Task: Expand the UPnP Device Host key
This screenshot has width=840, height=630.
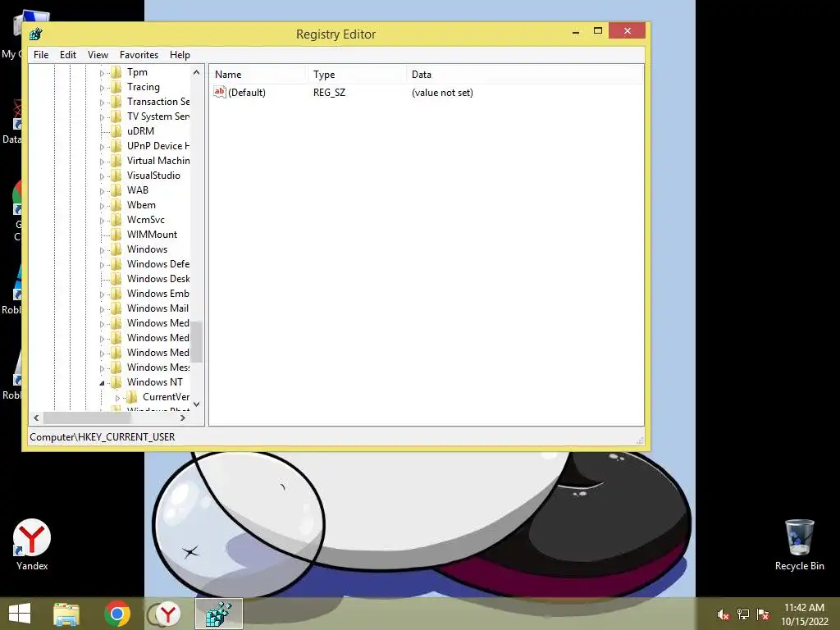Action: tap(102, 147)
